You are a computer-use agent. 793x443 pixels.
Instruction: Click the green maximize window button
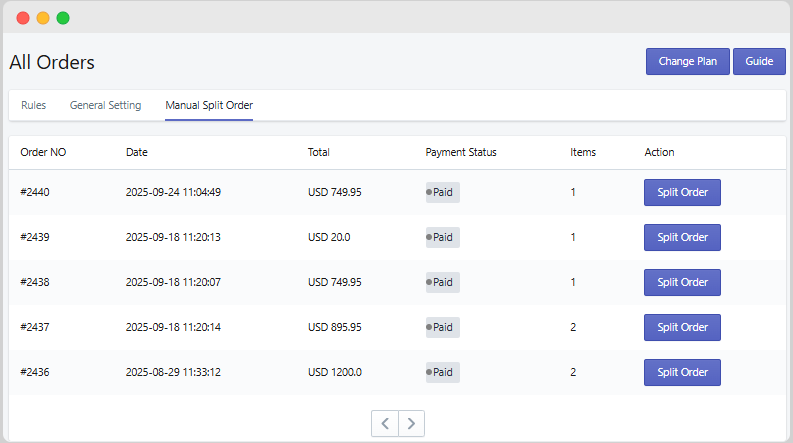pyautogui.click(x=63, y=18)
